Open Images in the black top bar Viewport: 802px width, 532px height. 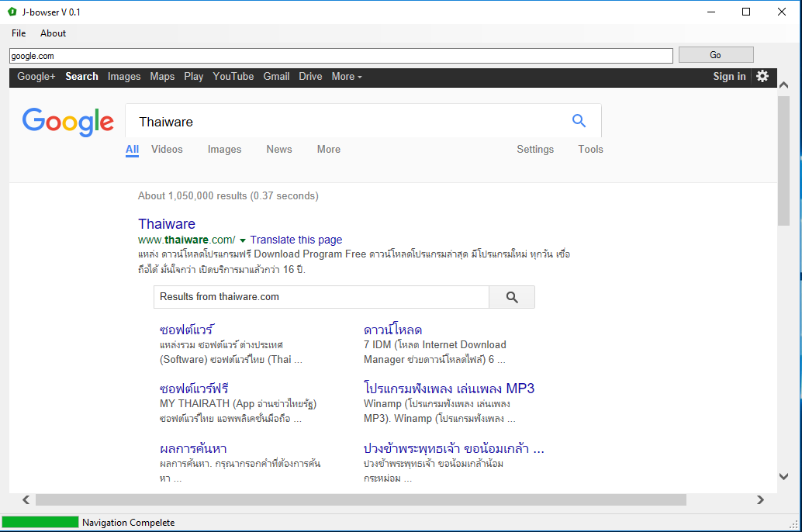(x=124, y=77)
